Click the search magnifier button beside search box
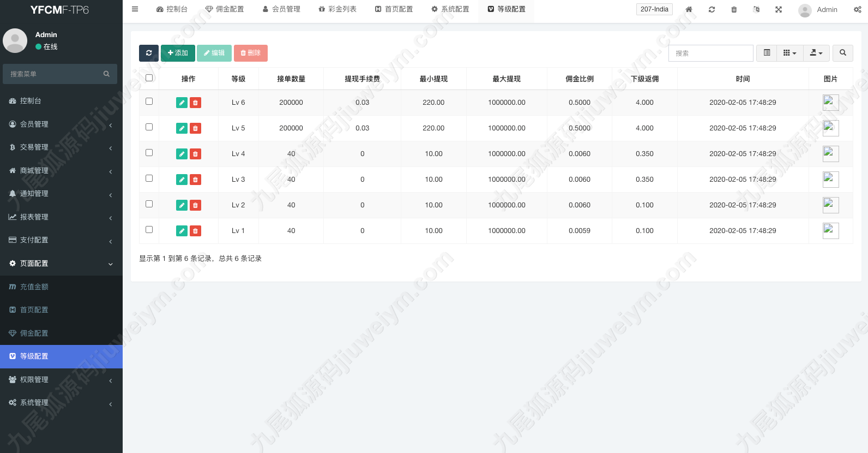The width and height of the screenshot is (868, 453). click(843, 53)
